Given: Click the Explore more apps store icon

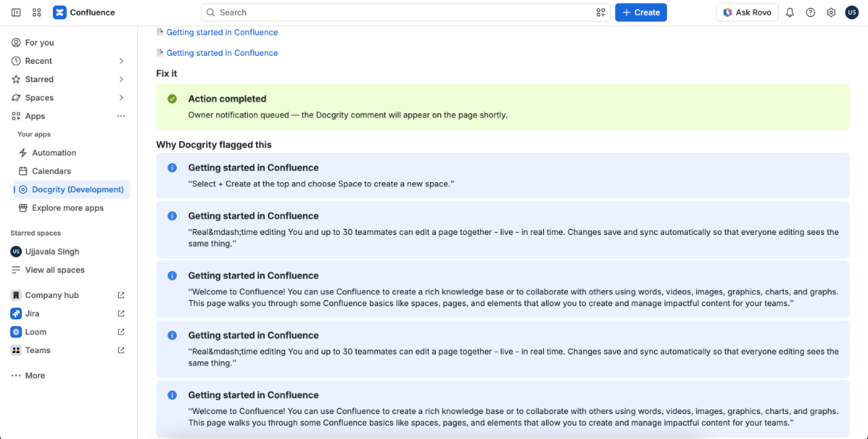Looking at the screenshot, I should click(x=23, y=208).
